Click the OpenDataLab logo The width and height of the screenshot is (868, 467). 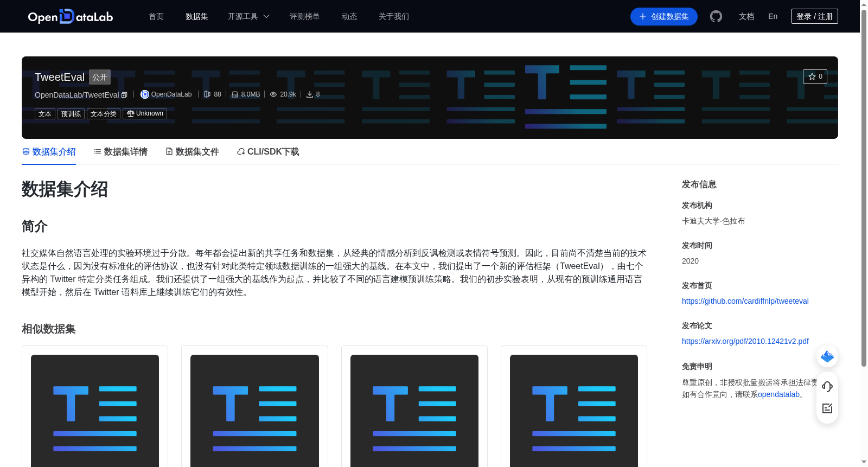[x=71, y=17]
